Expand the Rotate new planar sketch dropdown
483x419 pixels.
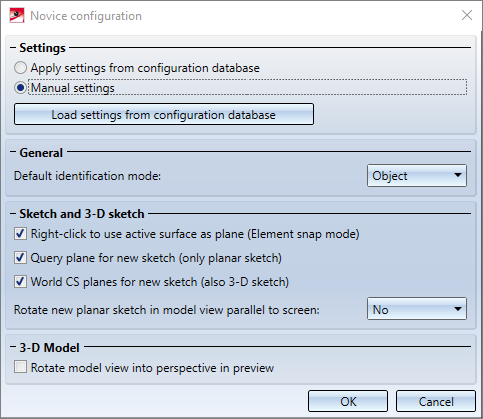click(417, 309)
